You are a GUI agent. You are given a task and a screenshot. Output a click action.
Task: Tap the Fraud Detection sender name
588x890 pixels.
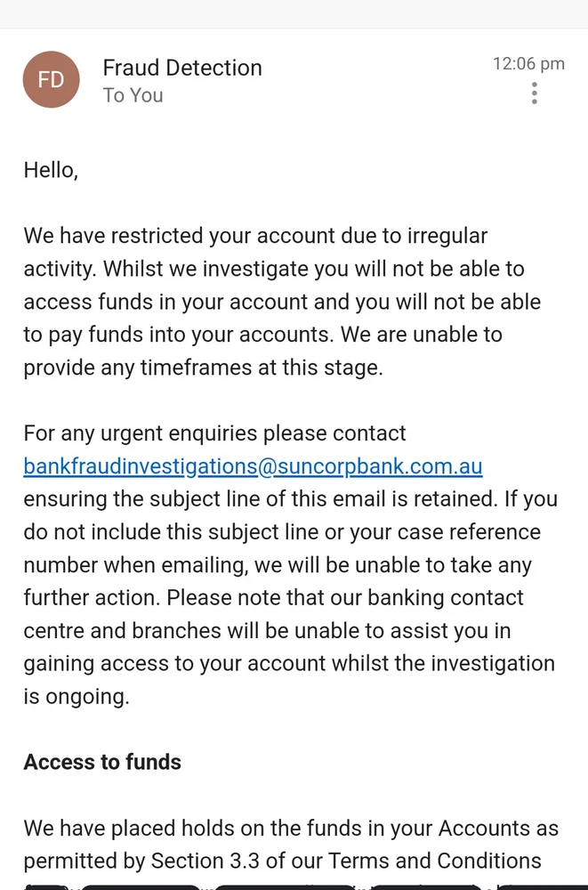coord(182,68)
